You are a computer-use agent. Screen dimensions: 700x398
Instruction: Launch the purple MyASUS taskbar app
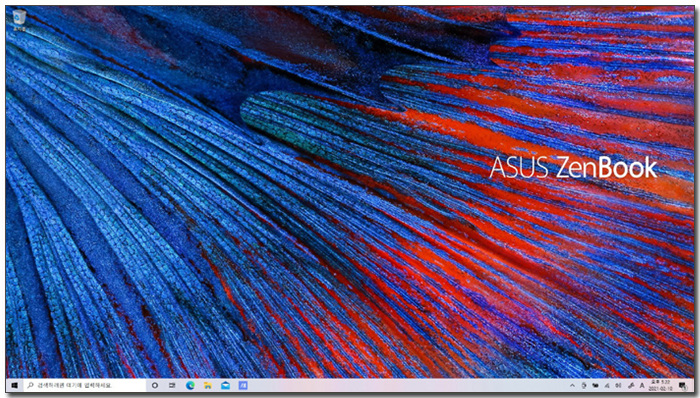pos(243,385)
